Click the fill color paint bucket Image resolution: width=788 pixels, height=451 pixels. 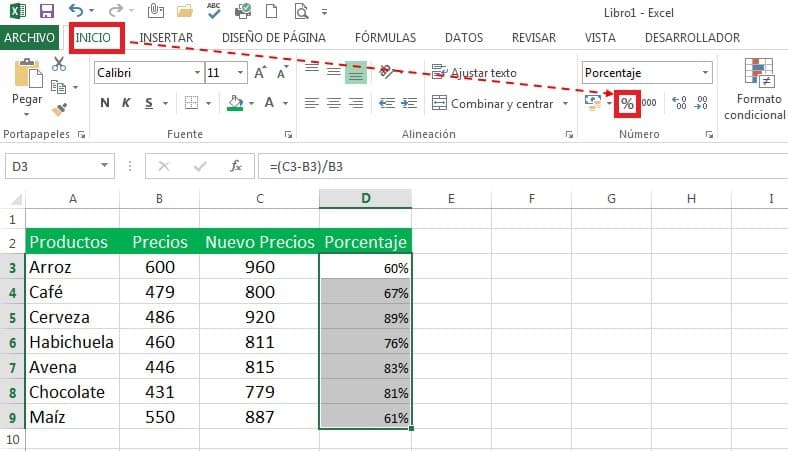235,103
